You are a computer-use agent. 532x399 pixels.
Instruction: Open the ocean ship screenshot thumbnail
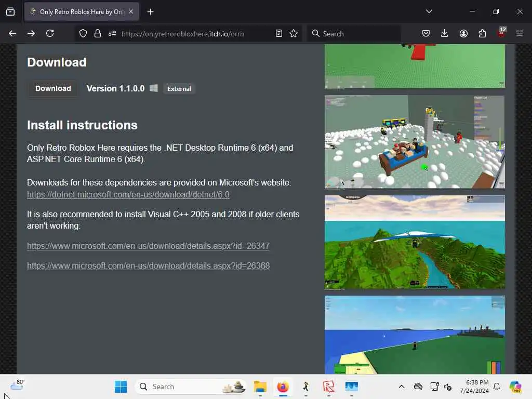[x=415, y=335]
